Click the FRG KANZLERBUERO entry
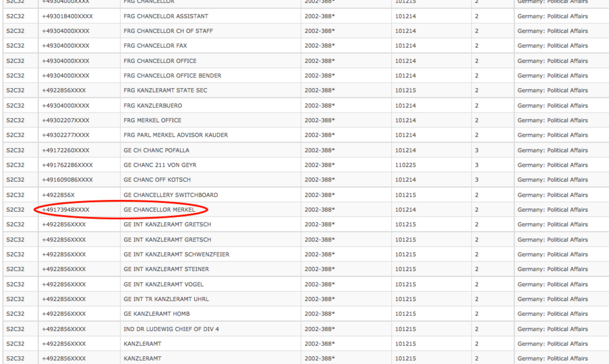This screenshot has height=364, width=609. click(152, 105)
